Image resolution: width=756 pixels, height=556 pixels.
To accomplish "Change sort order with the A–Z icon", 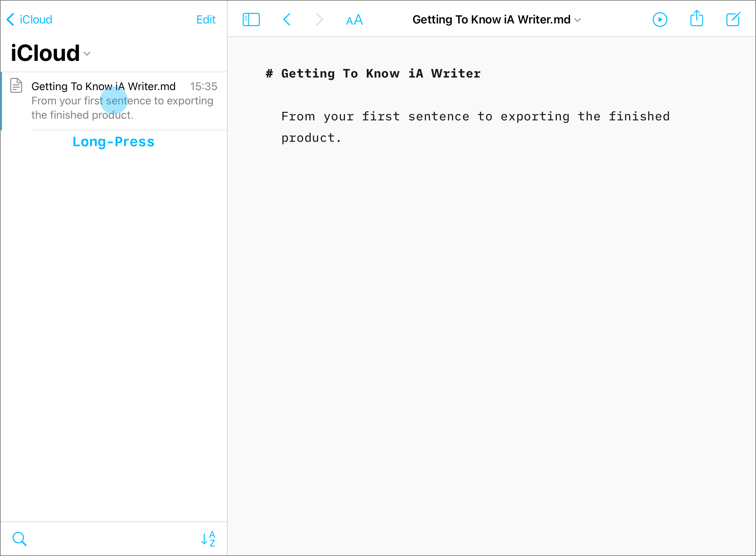I will [208, 539].
